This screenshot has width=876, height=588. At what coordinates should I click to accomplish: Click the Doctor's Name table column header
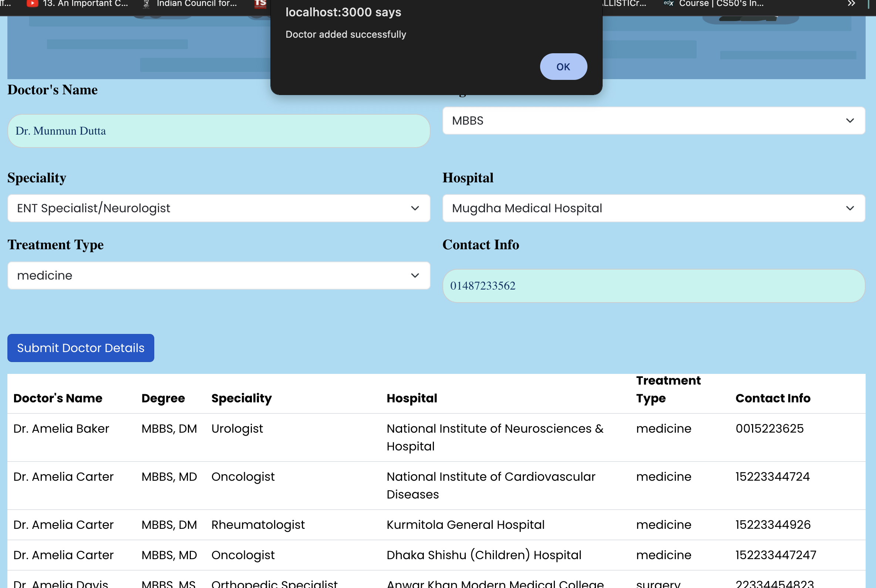pyautogui.click(x=58, y=398)
